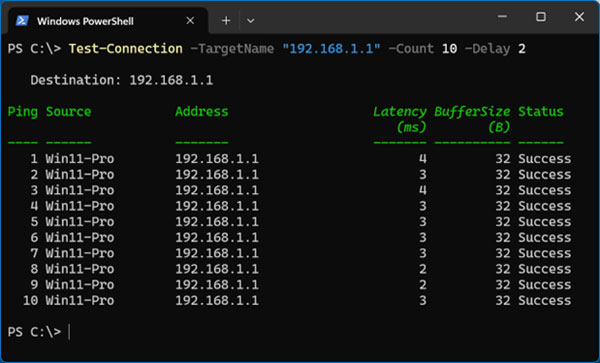Click the Source column header

(68, 112)
